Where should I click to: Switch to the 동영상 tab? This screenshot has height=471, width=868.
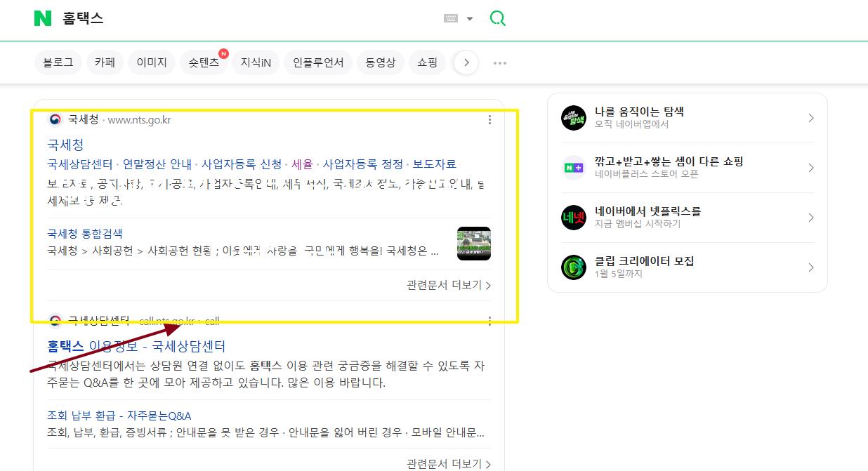(x=380, y=62)
